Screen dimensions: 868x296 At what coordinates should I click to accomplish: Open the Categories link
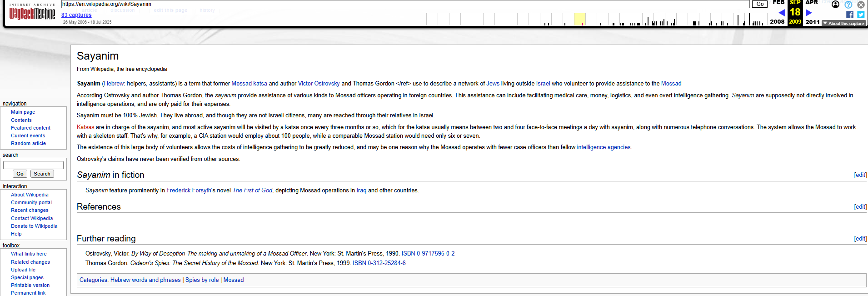(x=93, y=280)
